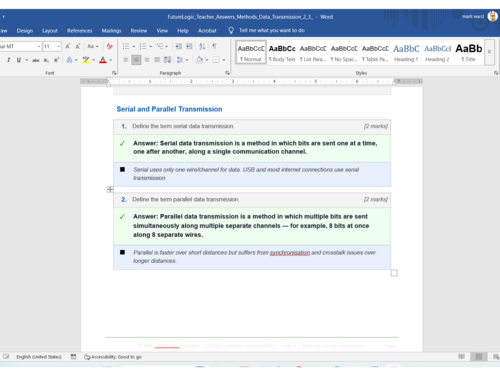Screen dimensions: 500x375
Task: Apply the Normal style
Action: tap(251, 52)
